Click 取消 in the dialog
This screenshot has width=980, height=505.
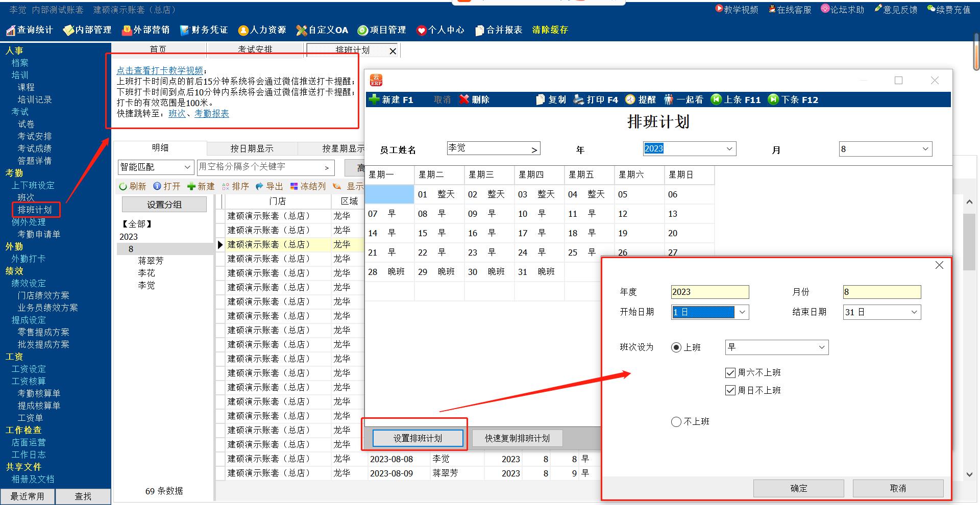[x=898, y=488]
